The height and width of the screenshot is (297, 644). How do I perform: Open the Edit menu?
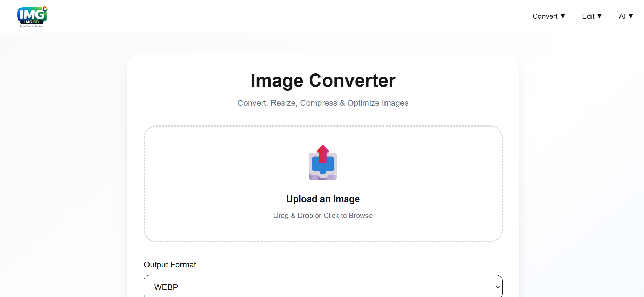592,16
